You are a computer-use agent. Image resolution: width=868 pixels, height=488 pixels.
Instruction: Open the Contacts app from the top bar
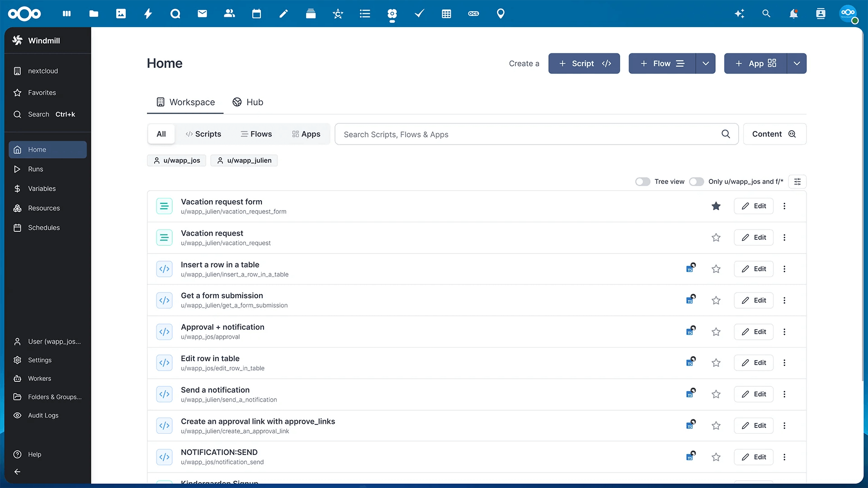[x=229, y=14]
